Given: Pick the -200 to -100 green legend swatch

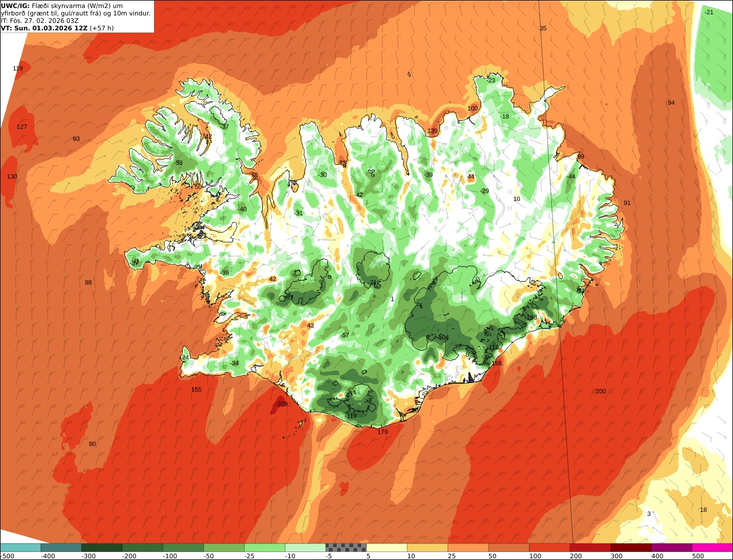Looking at the screenshot, I should [x=143, y=547].
